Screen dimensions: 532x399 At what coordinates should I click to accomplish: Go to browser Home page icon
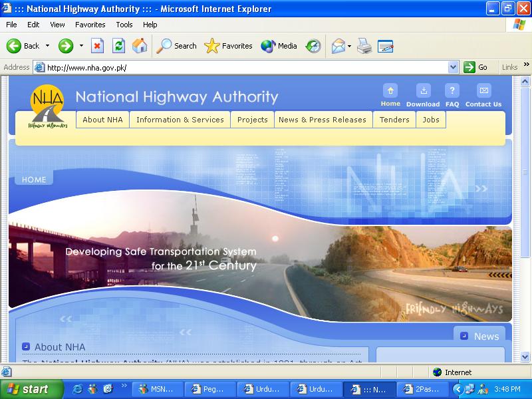tap(140, 46)
